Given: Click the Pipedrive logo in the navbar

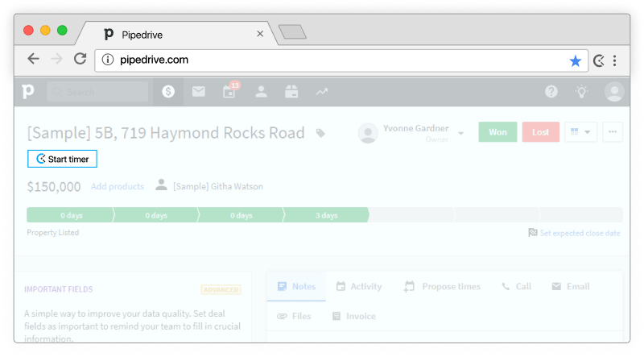Looking at the screenshot, I should tap(28, 91).
